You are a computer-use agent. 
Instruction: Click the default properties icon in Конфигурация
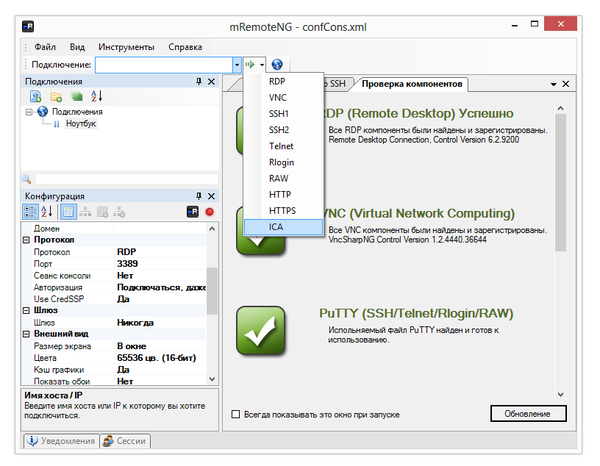pyautogui.click(x=102, y=212)
